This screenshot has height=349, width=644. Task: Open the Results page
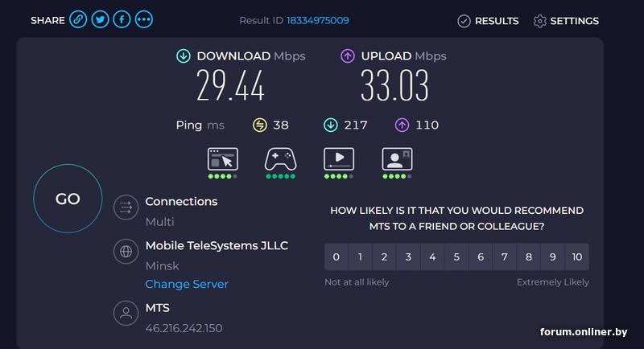(x=488, y=21)
